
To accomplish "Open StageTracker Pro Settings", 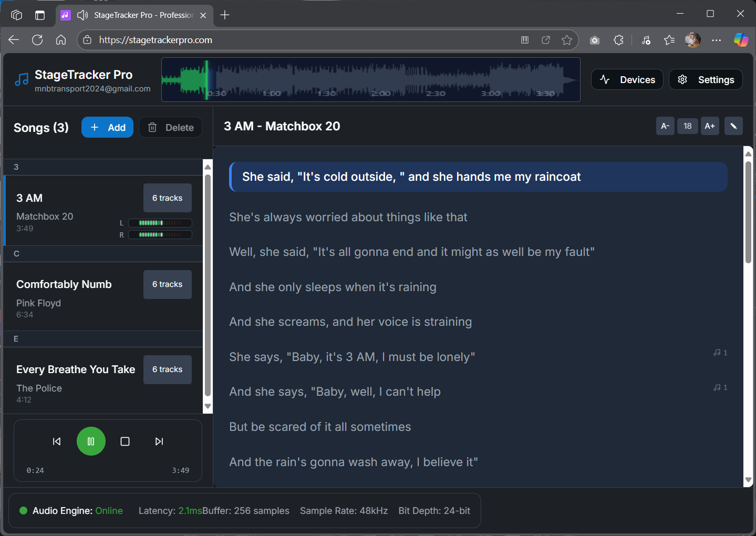I will (706, 79).
